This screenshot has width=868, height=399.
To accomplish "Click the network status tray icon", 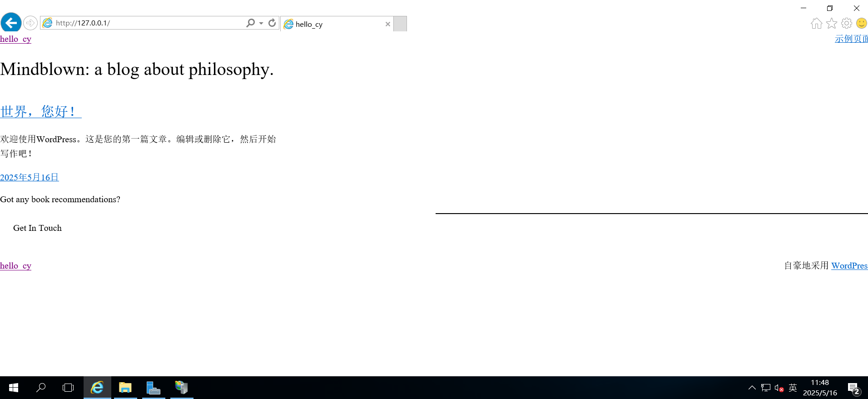I will (x=766, y=388).
